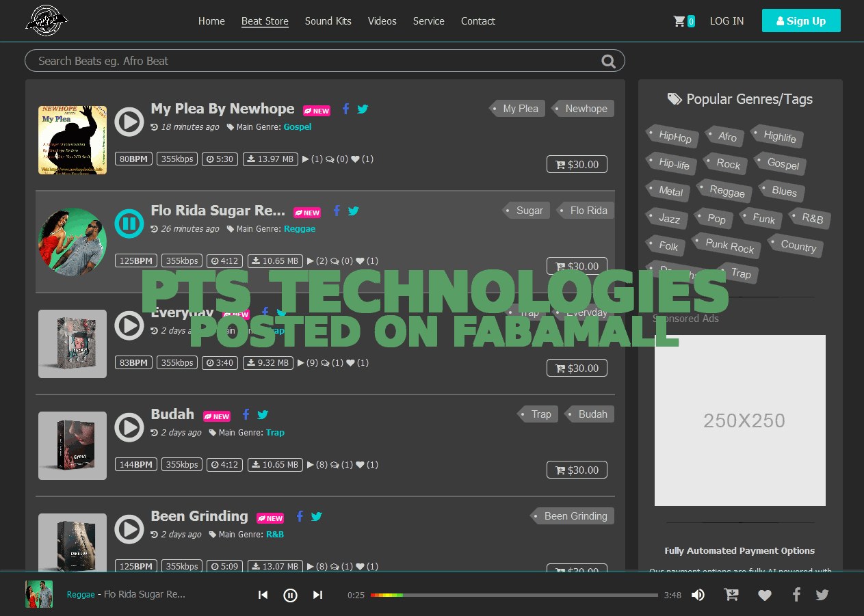Focus the Search Beats input field
Viewport: 864px width, 616px height.
tap(325, 61)
